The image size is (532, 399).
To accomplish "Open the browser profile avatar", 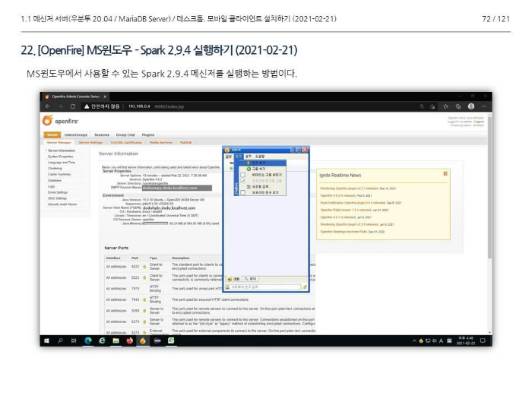I will tap(471, 106).
